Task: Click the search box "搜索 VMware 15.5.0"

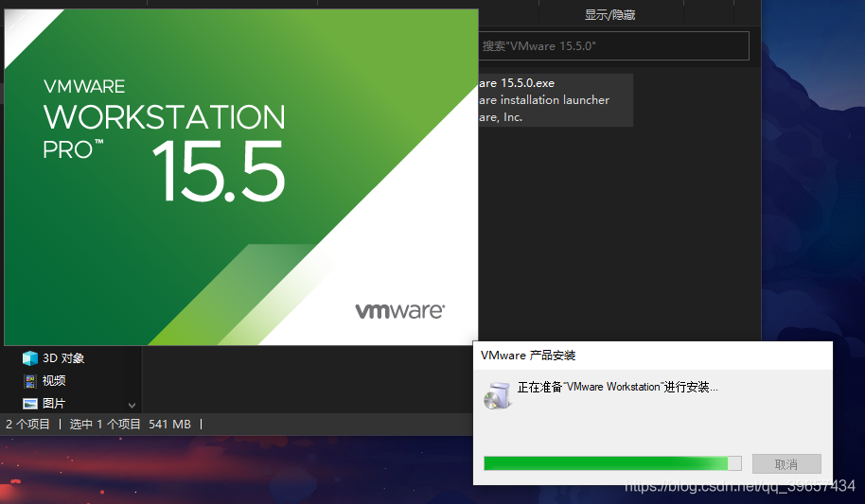Action: pos(613,45)
